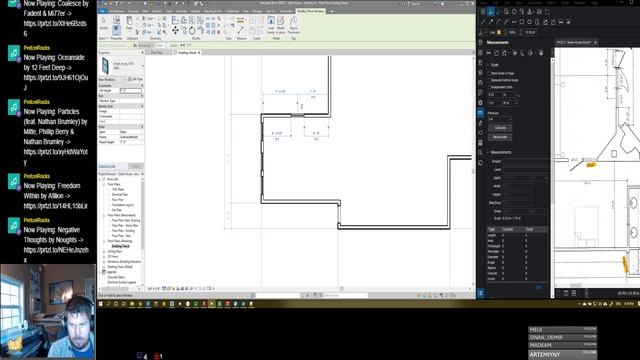Close the Existing Check view tab
The height and width of the screenshot is (360, 640).
click(x=199, y=53)
